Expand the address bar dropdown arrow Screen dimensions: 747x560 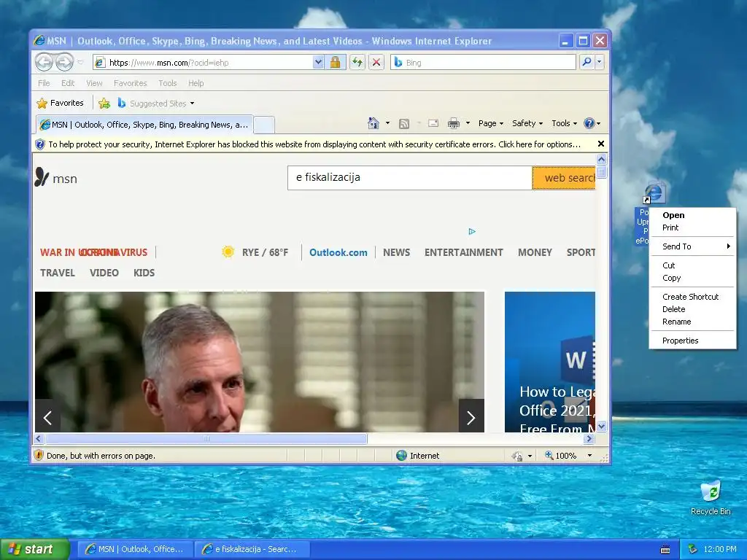point(318,63)
